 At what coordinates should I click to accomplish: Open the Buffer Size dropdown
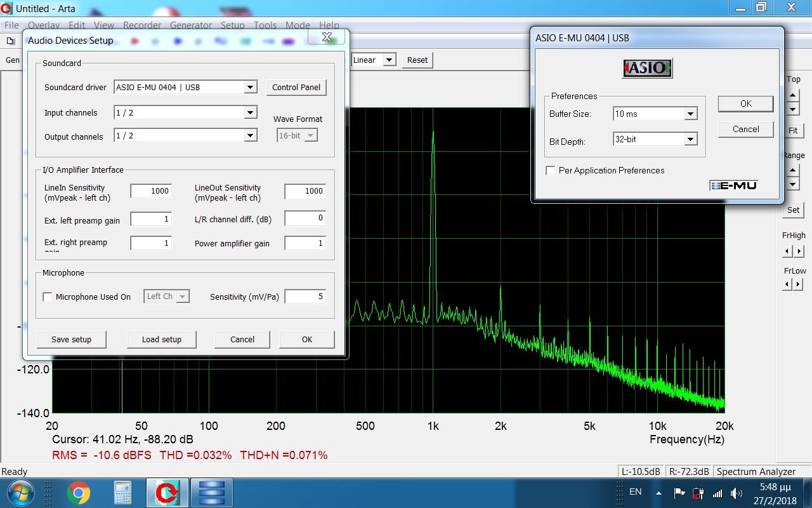[x=690, y=114]
